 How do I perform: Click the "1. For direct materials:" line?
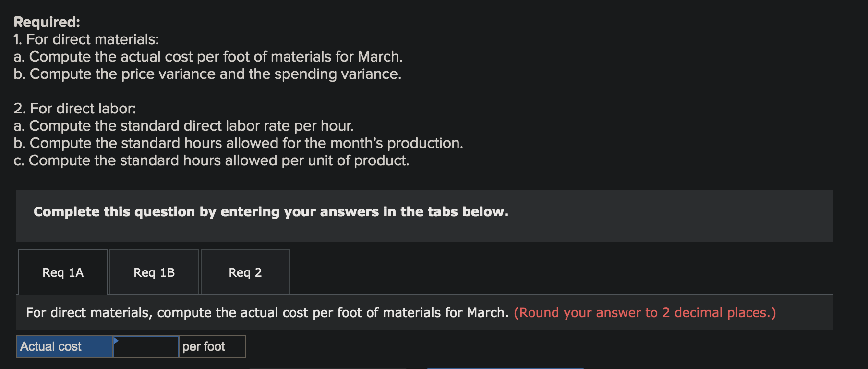[x=86, y=39]
